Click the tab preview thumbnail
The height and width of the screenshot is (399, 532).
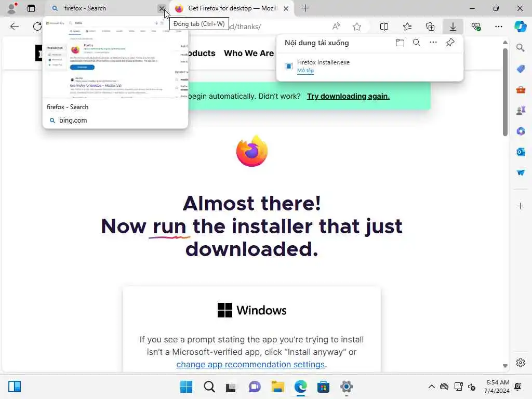(x=115, y=58)
